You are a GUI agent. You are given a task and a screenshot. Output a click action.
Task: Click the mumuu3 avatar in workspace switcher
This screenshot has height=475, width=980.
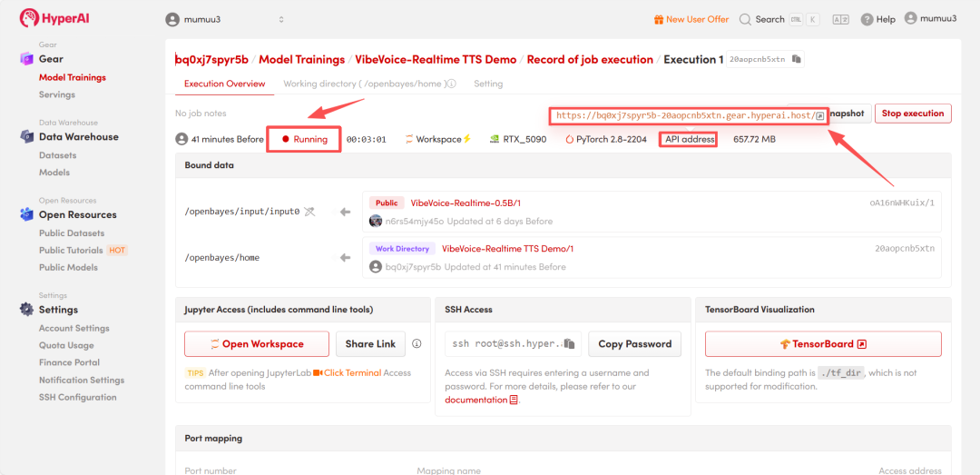pyautogui.click(x=172, y=19)
